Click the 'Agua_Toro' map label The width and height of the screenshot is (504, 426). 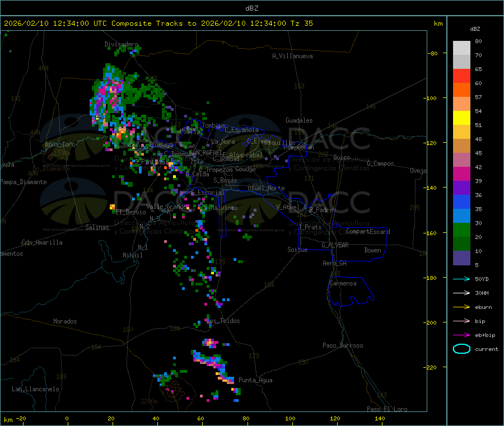tap(60, 144)
